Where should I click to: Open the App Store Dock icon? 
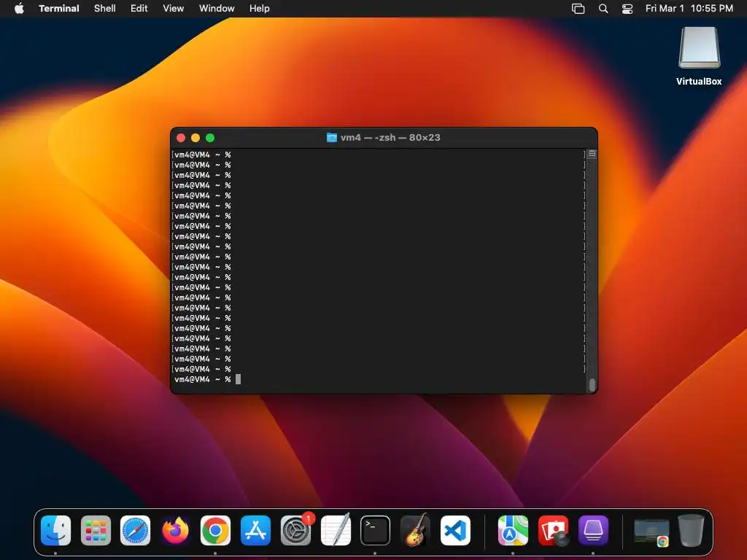(255, 530)
